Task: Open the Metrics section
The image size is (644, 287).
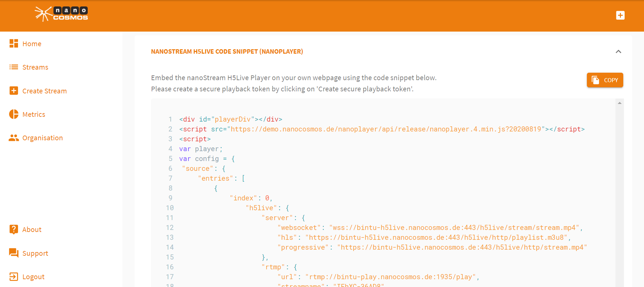Action: point(34,114)
